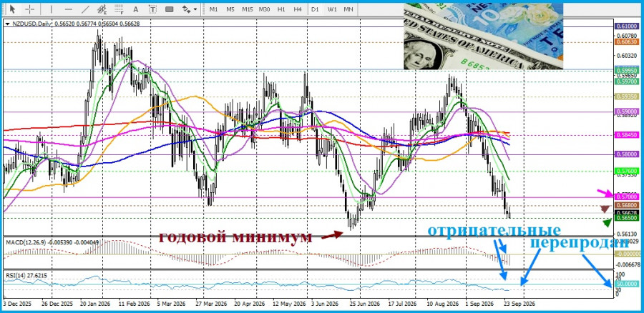
Task: Click the 0.56800 price level label
Action: point(626,205)
